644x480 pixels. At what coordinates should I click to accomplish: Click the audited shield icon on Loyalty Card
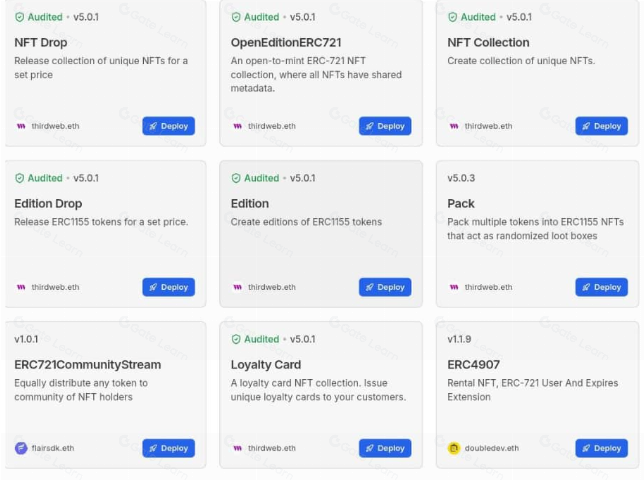pos(236,339)
